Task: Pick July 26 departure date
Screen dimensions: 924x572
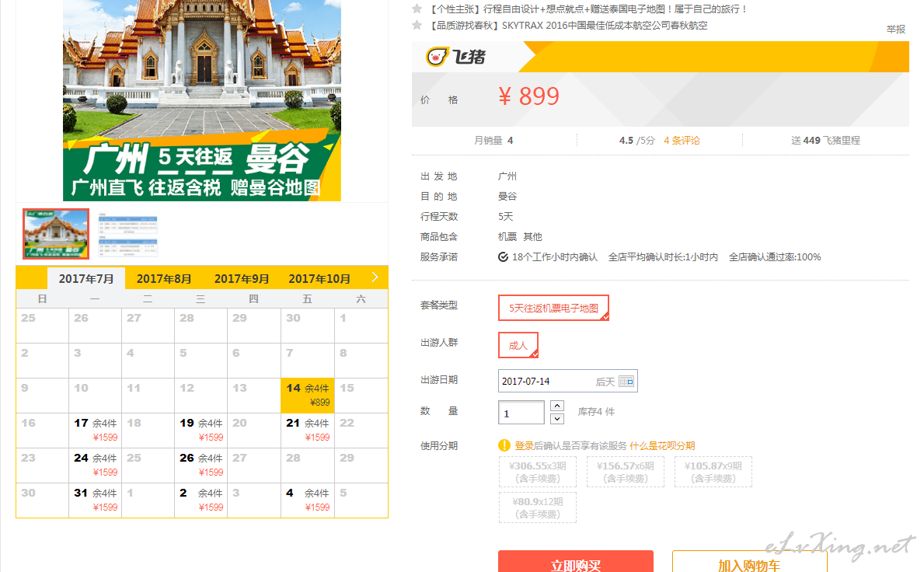Action: (x=201, y=465)
